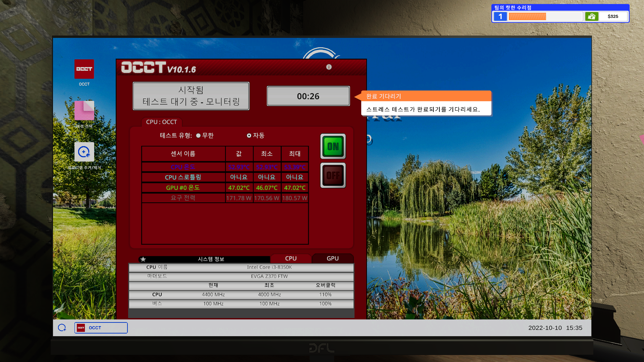644x362 pixels.
Task: Open the pink wallpaper selection file icon
Action: (84, 111)
